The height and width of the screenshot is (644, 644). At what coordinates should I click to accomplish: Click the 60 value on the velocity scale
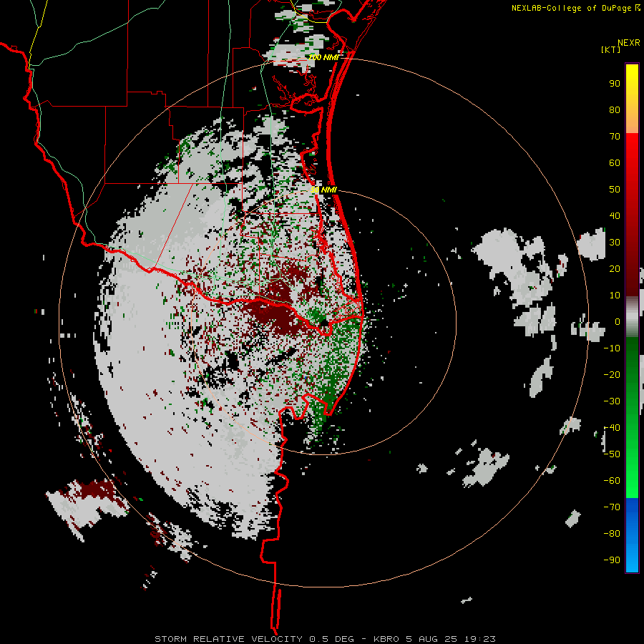(x=615, y=163)
